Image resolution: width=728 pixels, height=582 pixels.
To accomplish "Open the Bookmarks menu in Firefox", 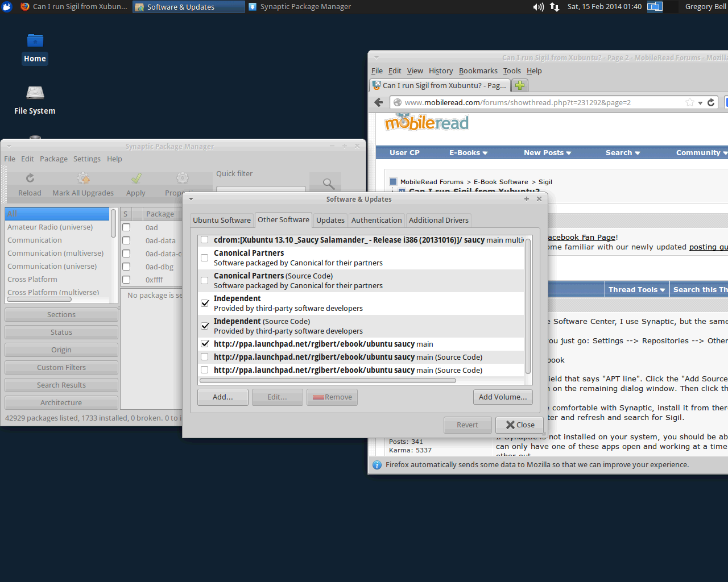I will (478, 70).
